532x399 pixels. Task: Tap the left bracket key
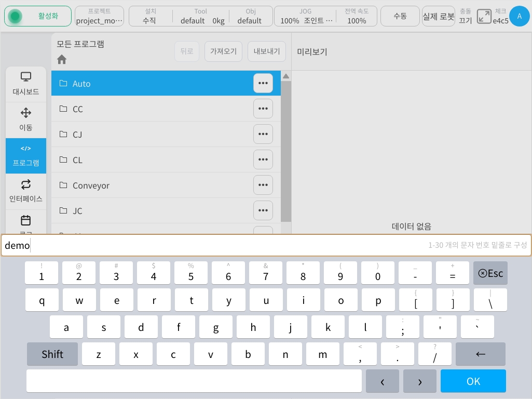(416, 300)
